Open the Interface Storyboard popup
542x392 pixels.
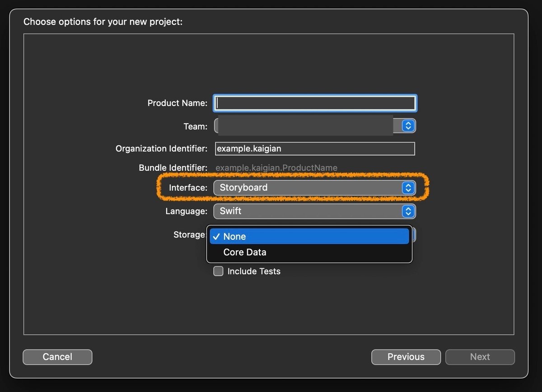(x=315, y=187)
